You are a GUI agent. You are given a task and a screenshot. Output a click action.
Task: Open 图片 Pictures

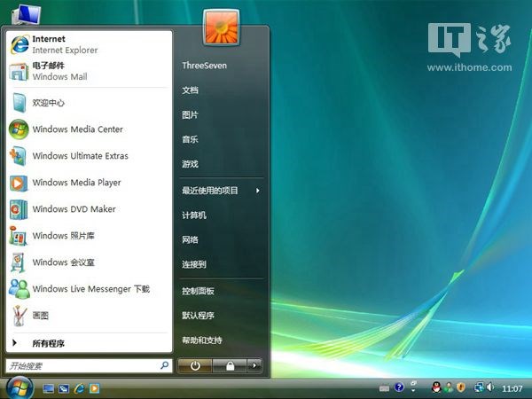pos(190,115)
